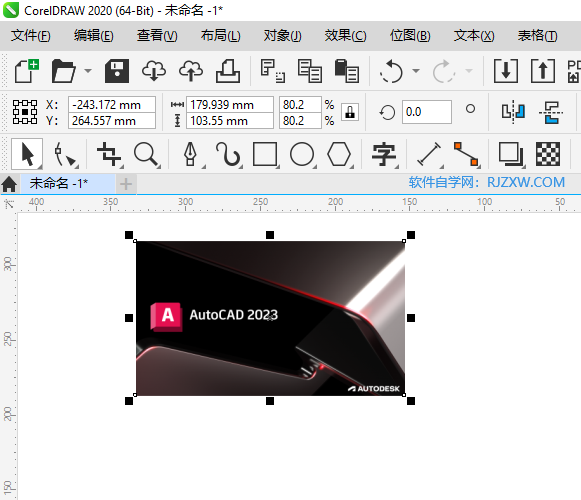Open the 布局(L) menu
Screen dimensions: 581x500
(220, 36)
